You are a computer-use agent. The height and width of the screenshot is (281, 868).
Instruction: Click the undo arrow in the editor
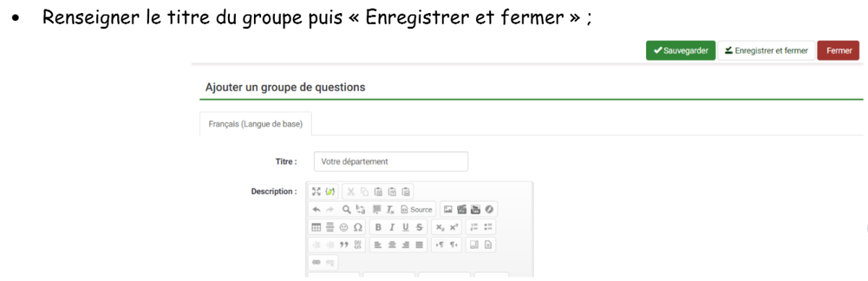pos(316,209)
